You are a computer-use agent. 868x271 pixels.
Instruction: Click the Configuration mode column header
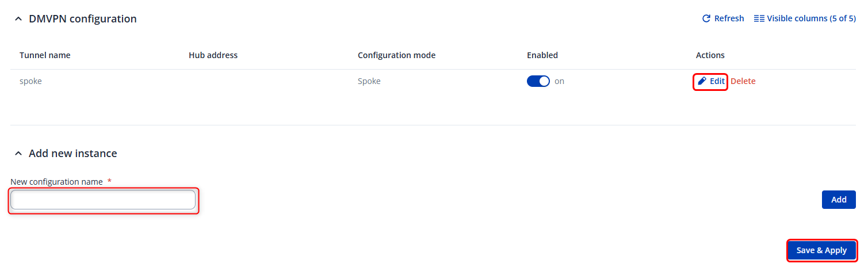pyautogui.click(x=396, y=55)
